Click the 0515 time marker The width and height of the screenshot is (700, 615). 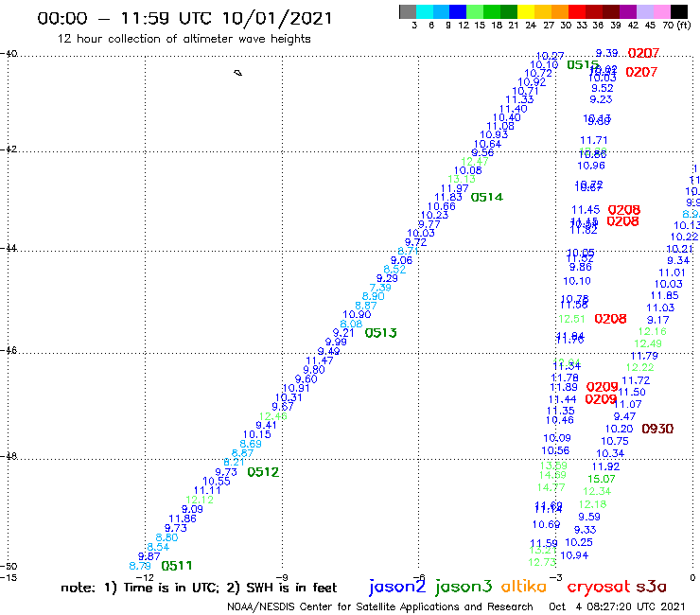click(583, 65)
